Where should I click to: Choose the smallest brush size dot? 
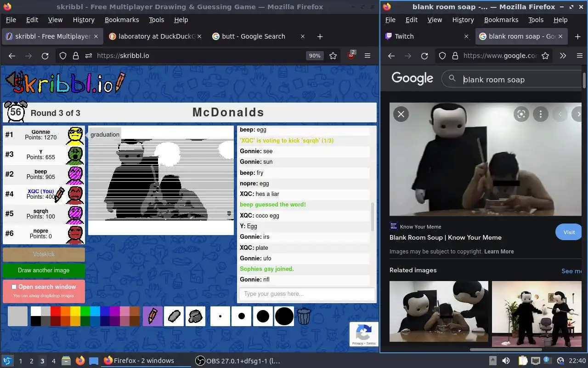pyautogui.click(x=220, y=316)
